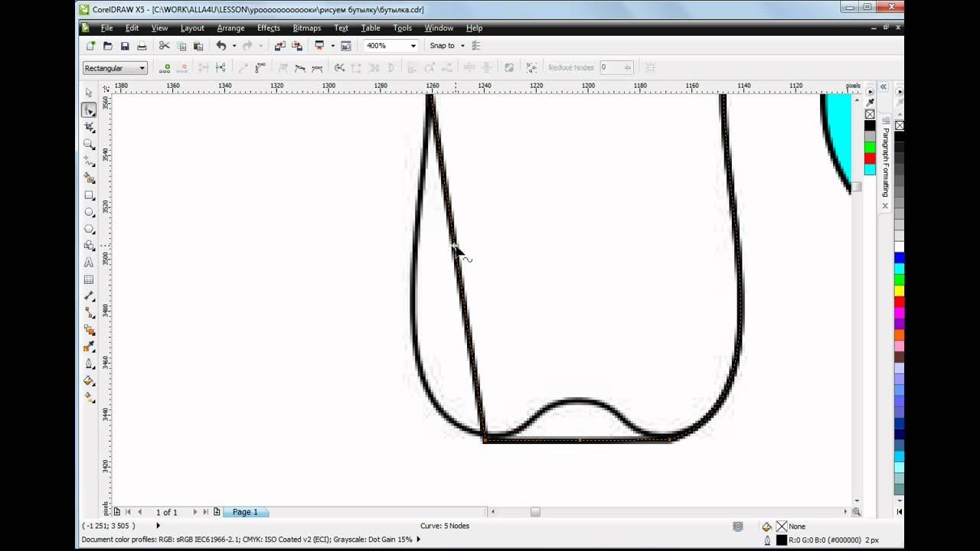Pick cyan swatch in the right palette
Screen dimensions: 980x551
point(899,269)
